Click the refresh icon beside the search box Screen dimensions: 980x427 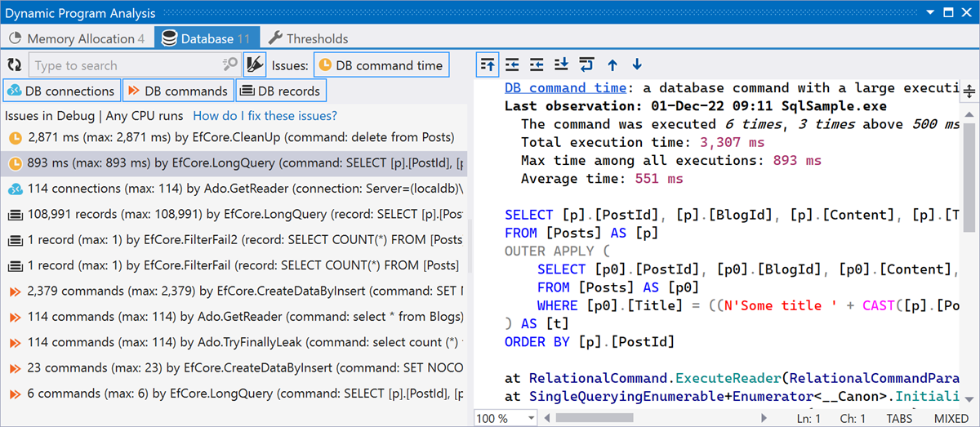pyautogui.click(x=14, y=65)
